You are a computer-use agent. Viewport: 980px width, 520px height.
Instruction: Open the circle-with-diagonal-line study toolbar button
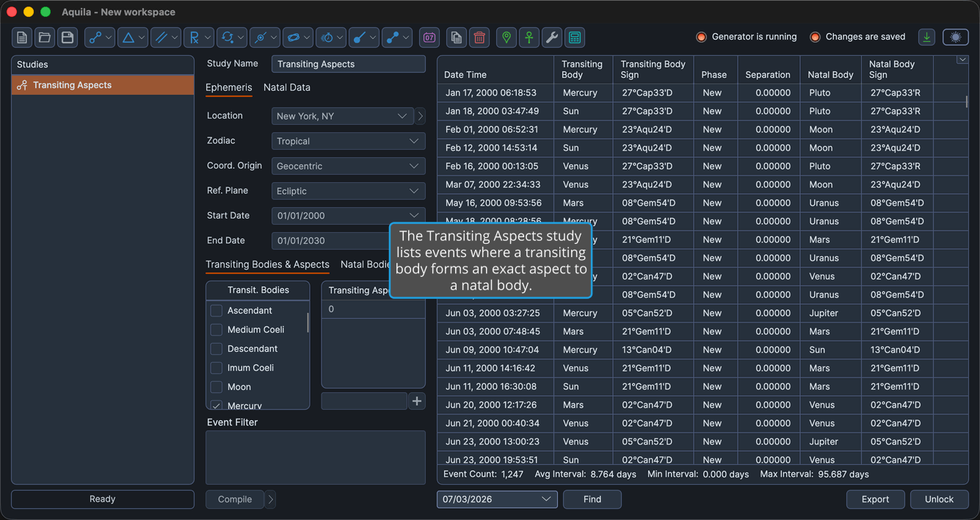(x=265, y=37)
